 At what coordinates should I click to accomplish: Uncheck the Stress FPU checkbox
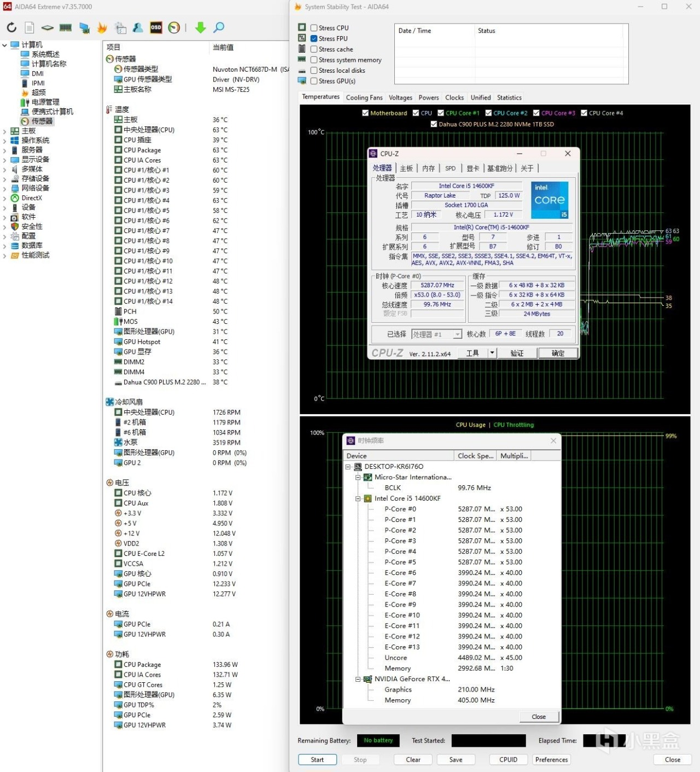tap(314, 39)
